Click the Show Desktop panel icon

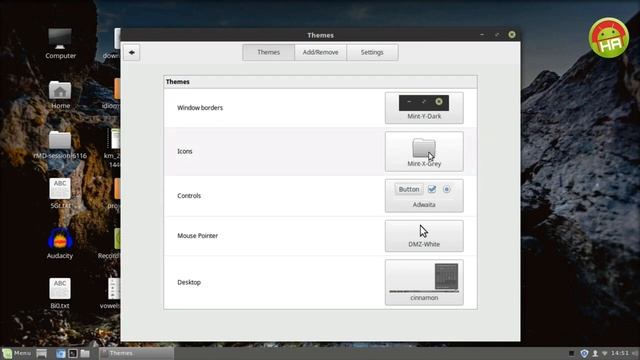click(42, 353)
